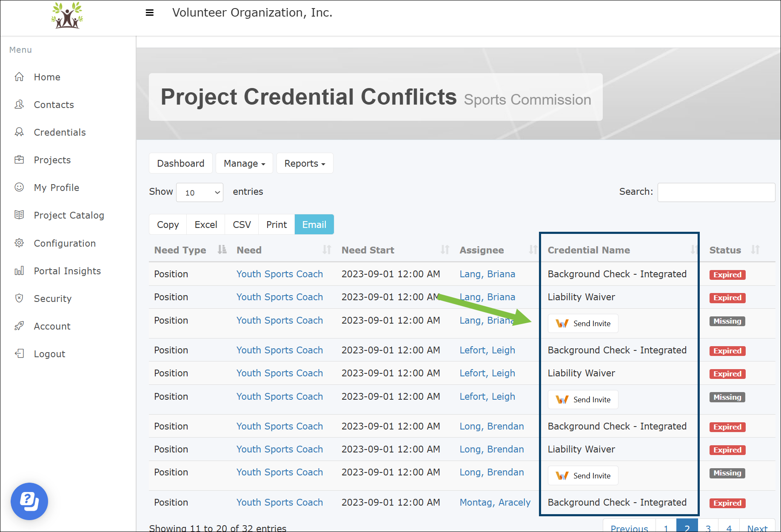Open Lang, Briana link in first row

pyautogui.click(x=487, y=274)
